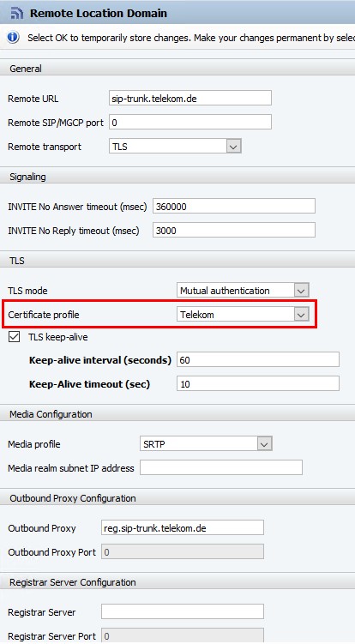Click the 'Media profile' label

(34, 444)
